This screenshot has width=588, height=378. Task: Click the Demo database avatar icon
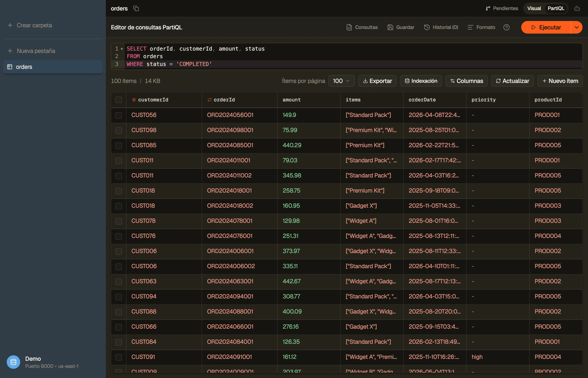point(13,362)
